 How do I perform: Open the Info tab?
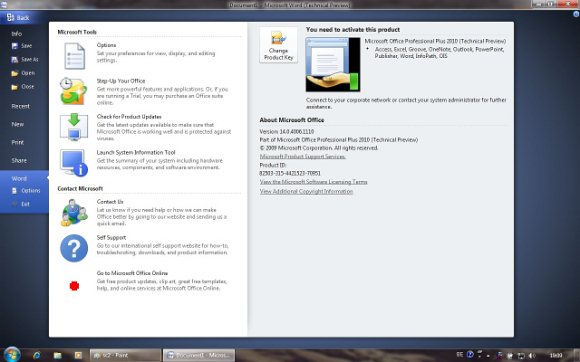(17, 34)
